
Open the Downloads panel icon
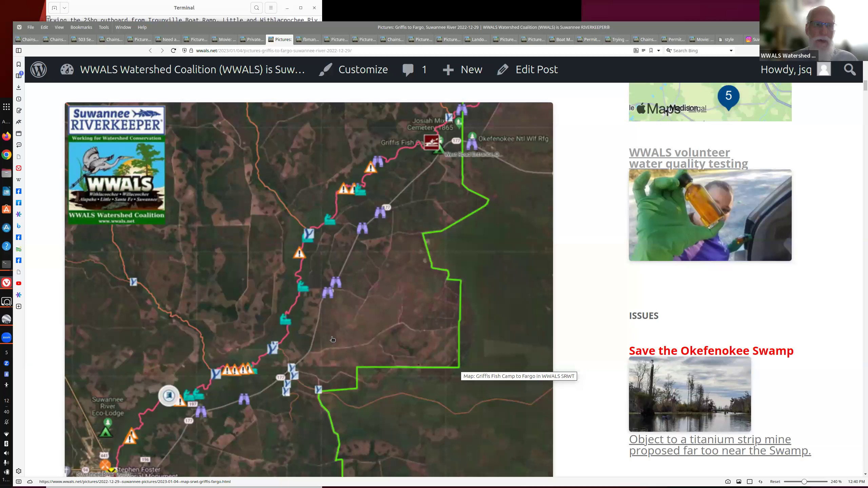pyautogui.click(x=19, y=87)
